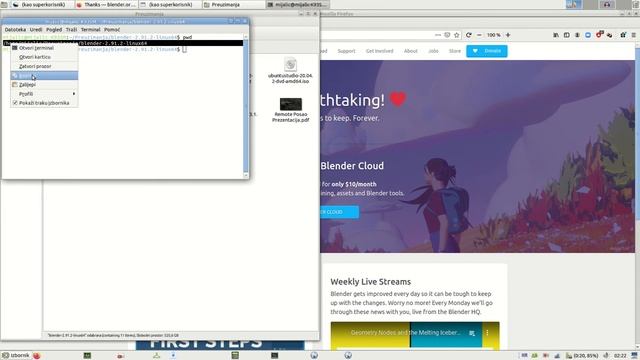The width and height of the screenshot is (640, 360).
Task: Zoom in with the plus button in Firefox
Action: 508,35
